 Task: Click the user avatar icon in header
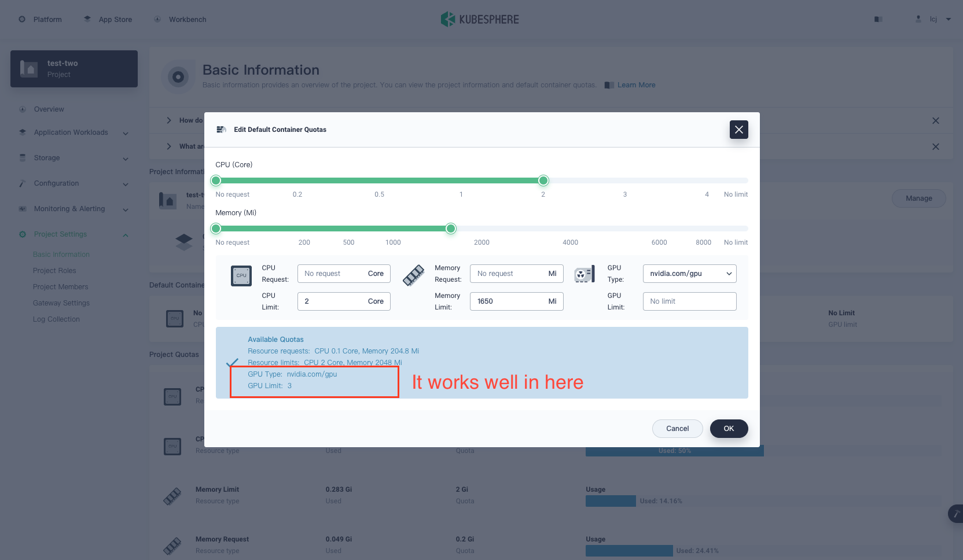[918, 19]
